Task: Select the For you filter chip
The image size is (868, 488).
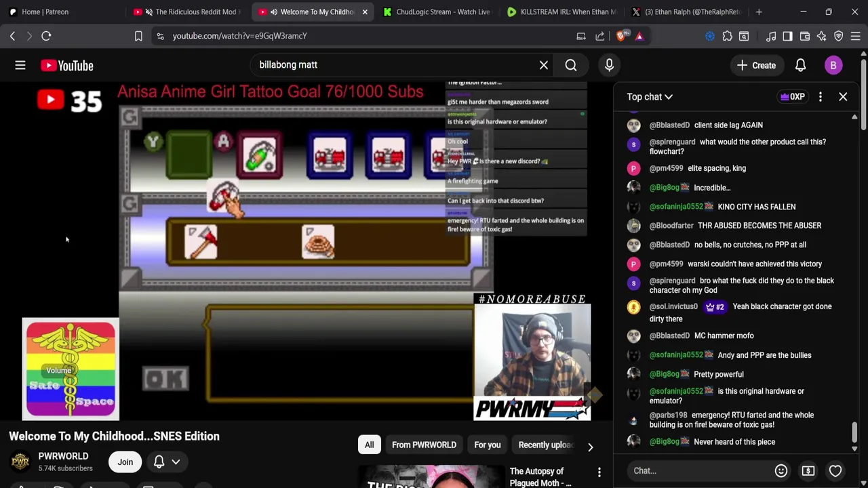Action: pos(487,445)
